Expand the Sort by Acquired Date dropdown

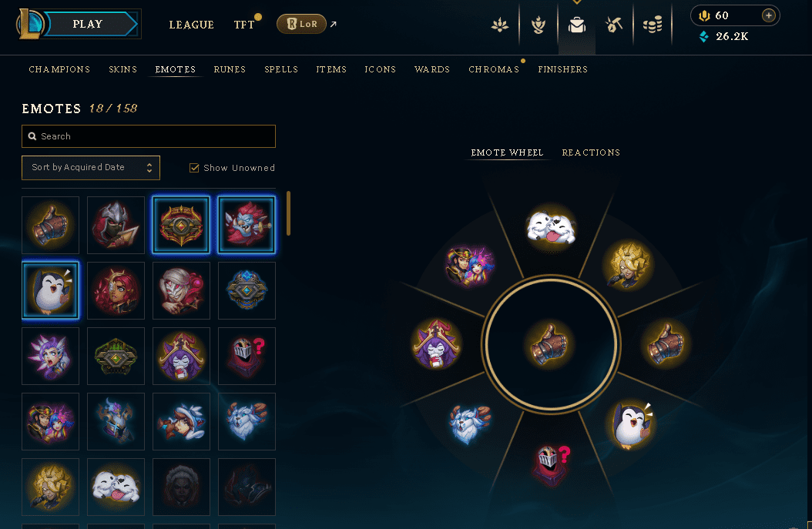pos(91,168)
